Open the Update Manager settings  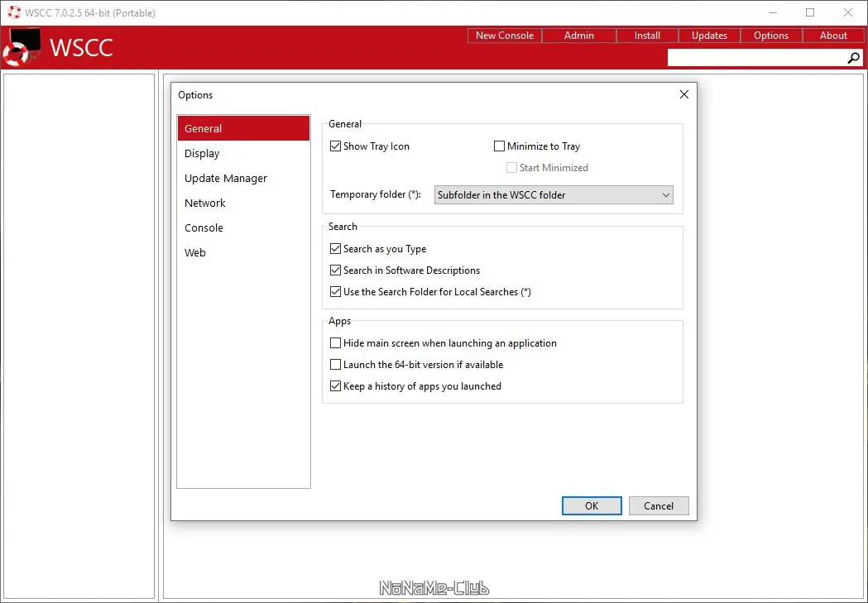(x=226, y=178)
